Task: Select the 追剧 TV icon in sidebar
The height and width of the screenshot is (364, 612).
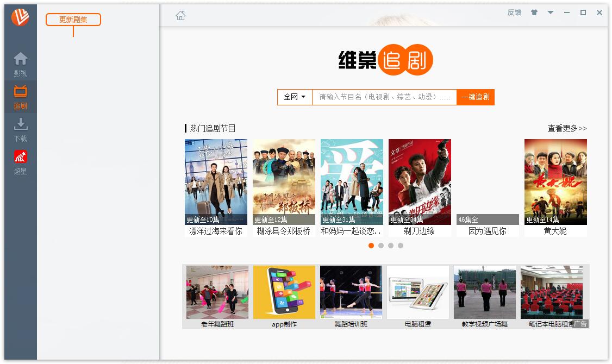Action: click(20, 97)
